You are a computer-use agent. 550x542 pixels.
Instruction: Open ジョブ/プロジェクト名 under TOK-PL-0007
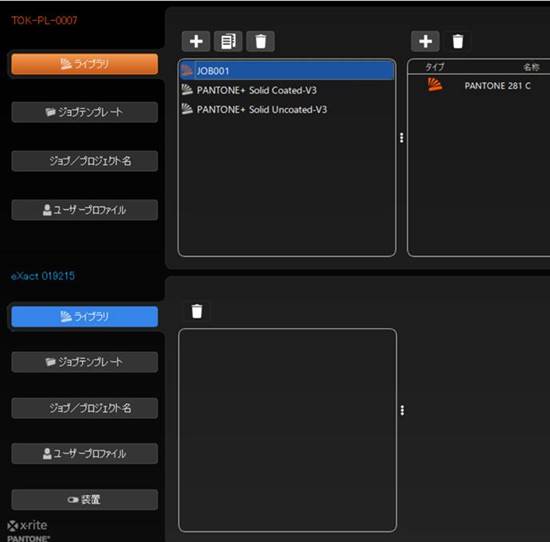tap(85, 161)
